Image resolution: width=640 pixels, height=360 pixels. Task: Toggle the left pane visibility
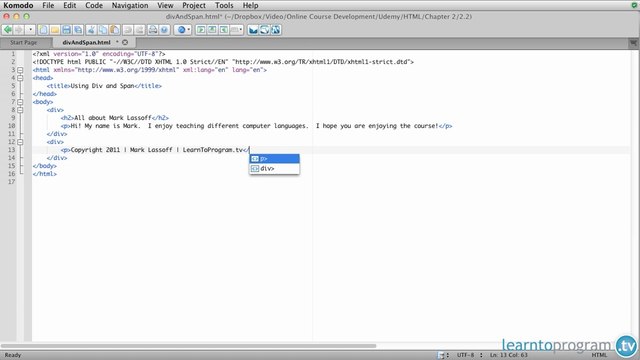[201, 30]
